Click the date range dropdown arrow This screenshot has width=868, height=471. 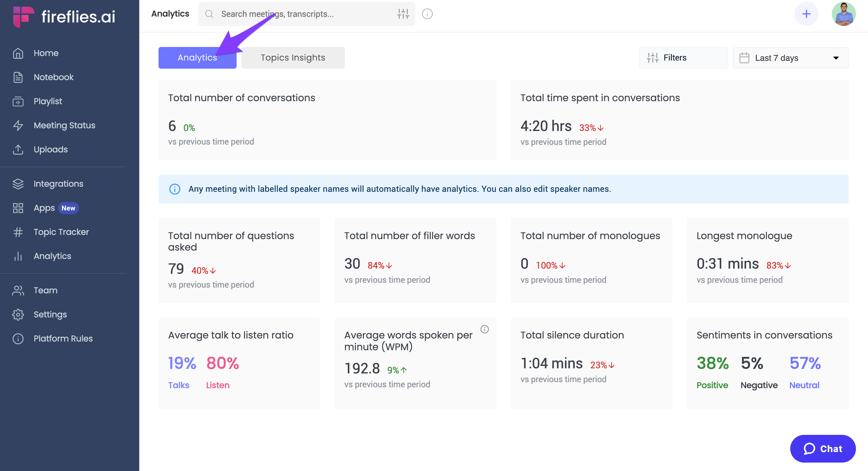[836, 58]
